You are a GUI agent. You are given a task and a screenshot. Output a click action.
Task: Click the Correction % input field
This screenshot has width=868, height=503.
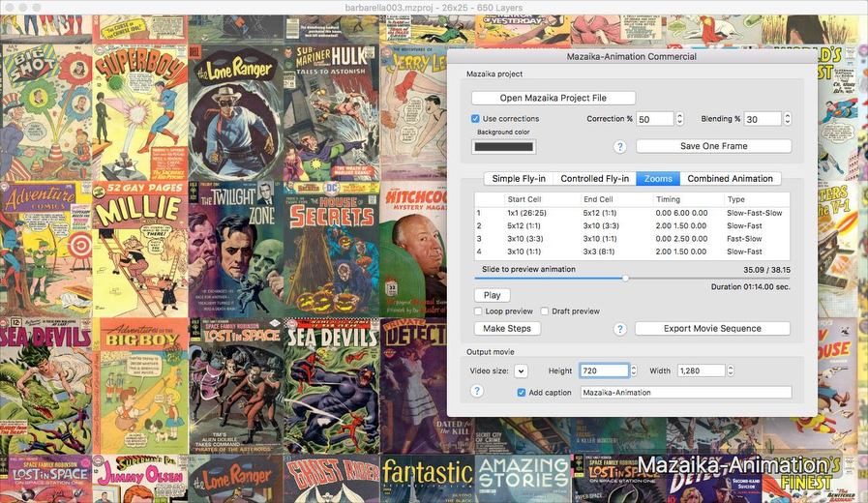[655, 119]
